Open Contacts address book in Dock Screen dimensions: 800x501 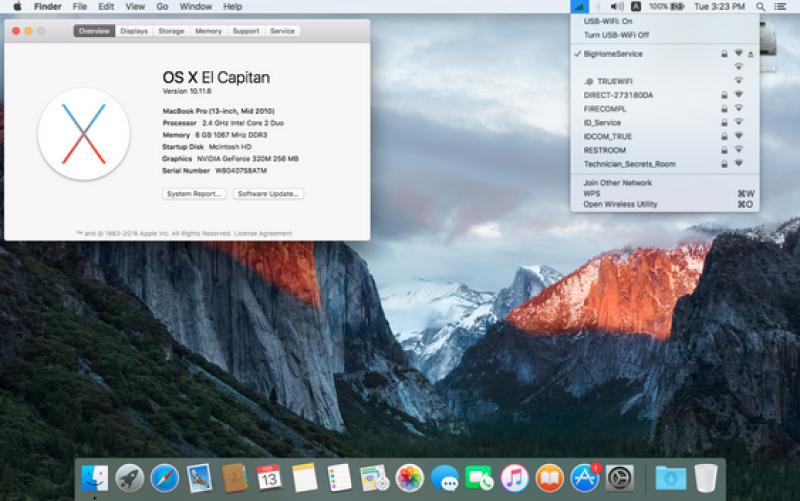click(x=235, y=478)
